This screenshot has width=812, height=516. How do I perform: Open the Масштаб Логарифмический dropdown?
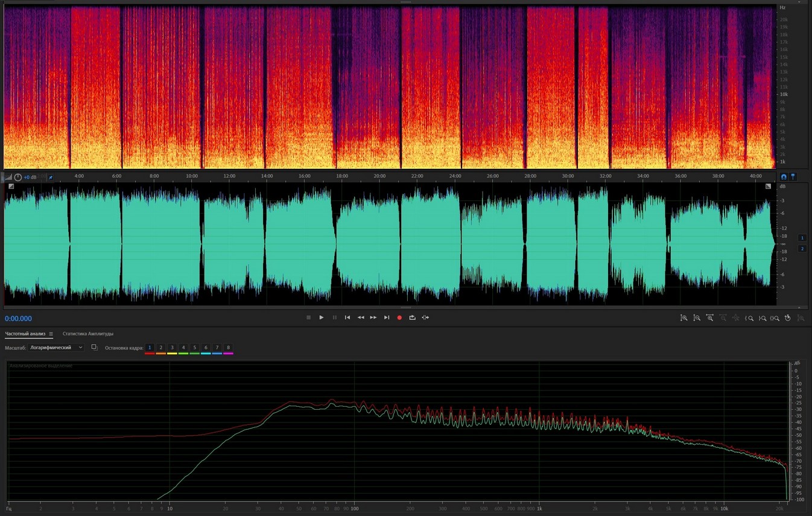[57, 348]
